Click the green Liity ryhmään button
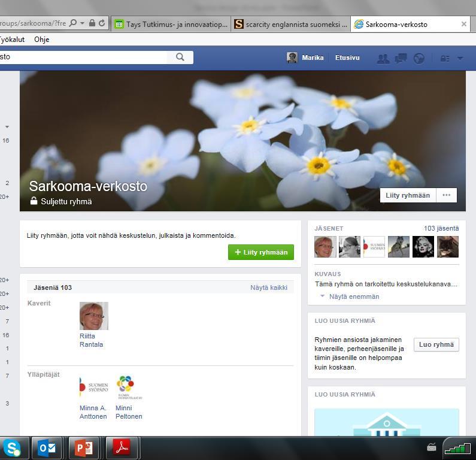 [261, 252]
